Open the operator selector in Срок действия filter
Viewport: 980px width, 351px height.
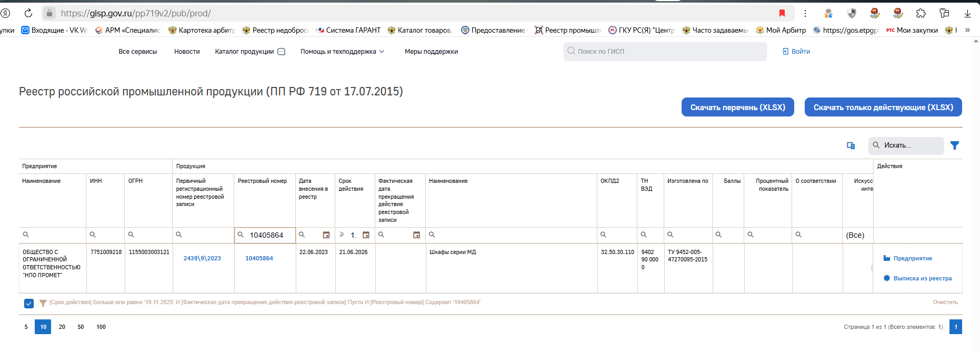(x=342, y=235)
